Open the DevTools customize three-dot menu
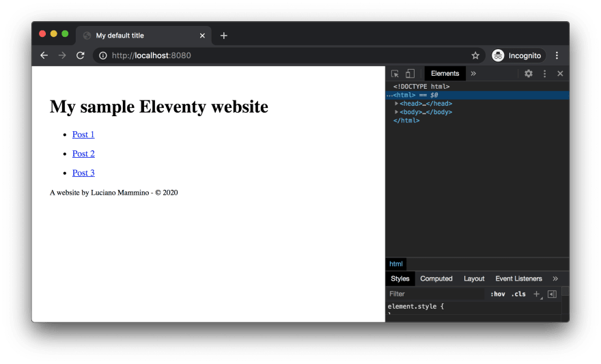This screenshot has width=601, height=364. pyautogui.click(x=545, y=74)
